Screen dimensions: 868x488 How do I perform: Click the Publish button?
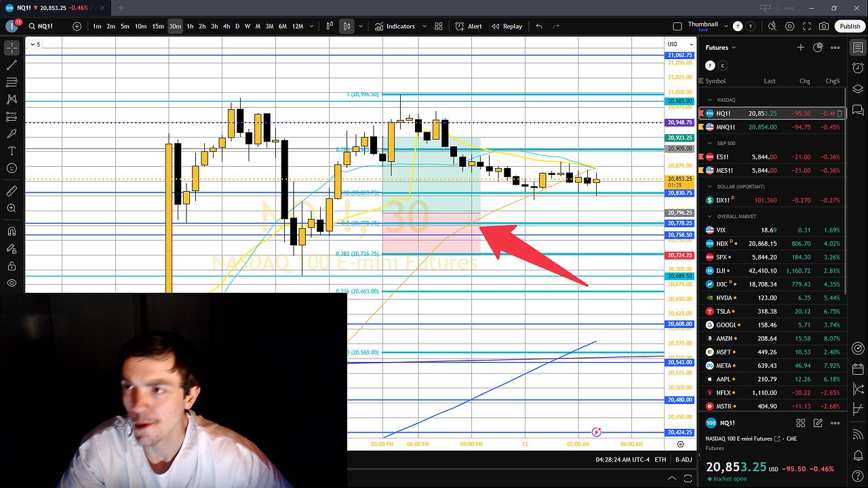tap(850, 26)
